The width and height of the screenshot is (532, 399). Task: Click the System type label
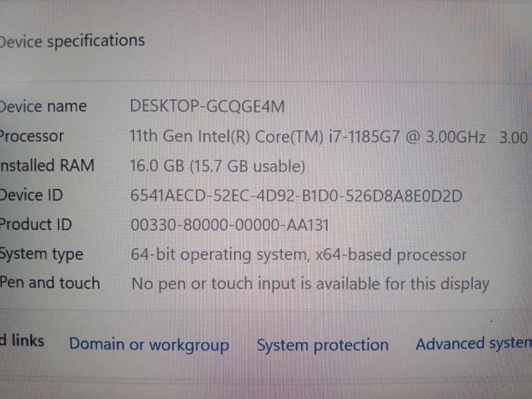point(41,254)
